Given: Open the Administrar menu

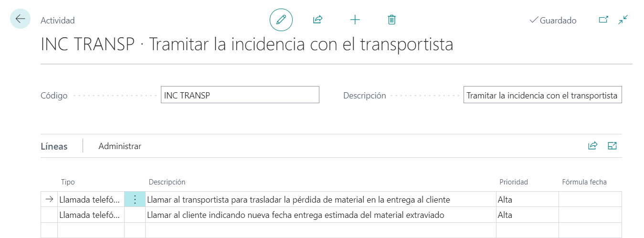Looking at the screenshot, I should coord(120,146).
